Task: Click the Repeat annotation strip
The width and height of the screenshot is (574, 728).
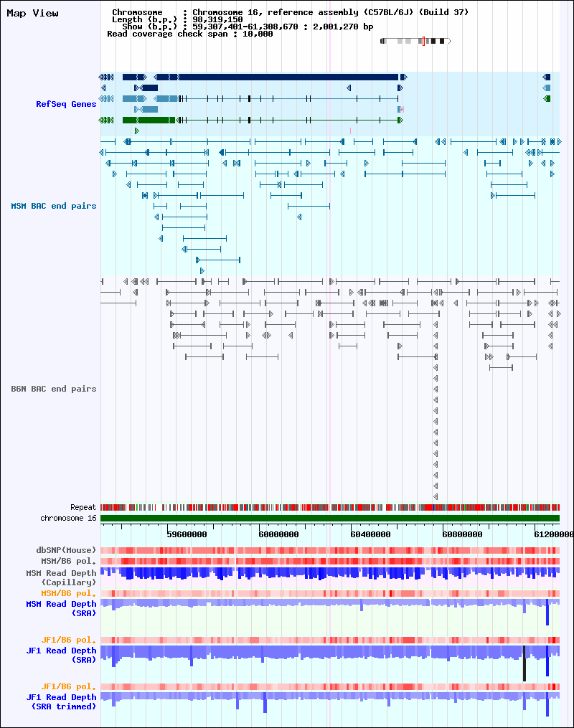Action: [x=330, y=508]
